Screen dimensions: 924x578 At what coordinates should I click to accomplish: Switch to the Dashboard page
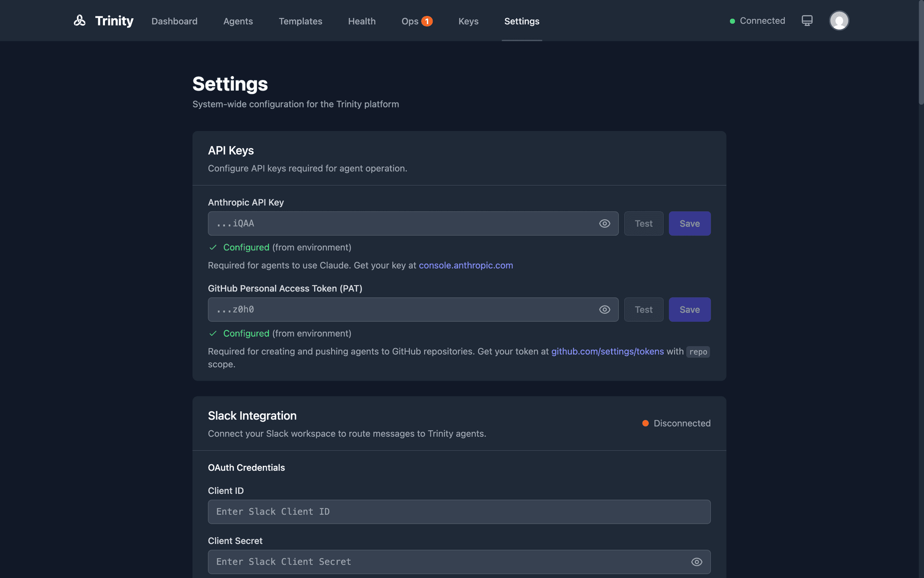tap(174, 21)
